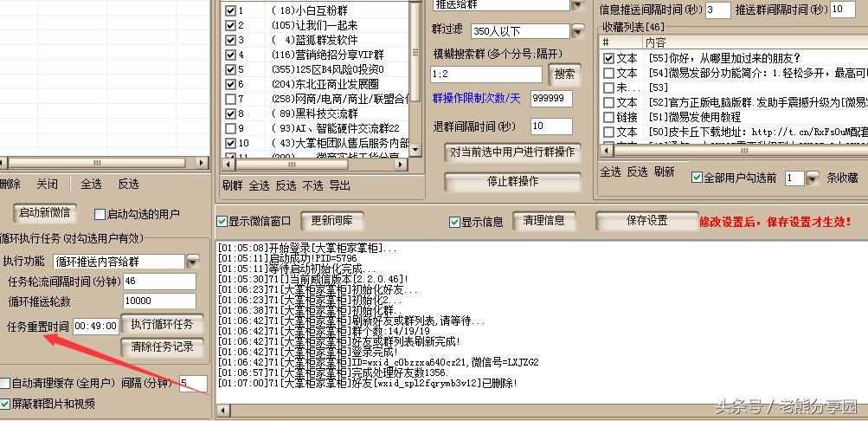Click log panel horizontal scrollbar left arrow

(222, 411)
